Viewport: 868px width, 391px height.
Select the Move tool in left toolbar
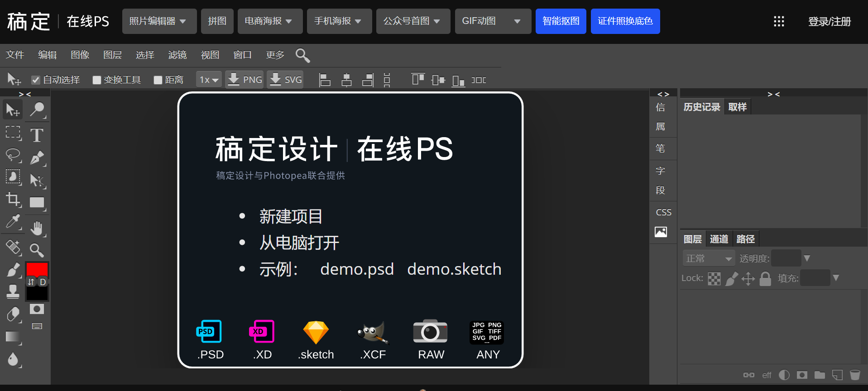[13, 110]
